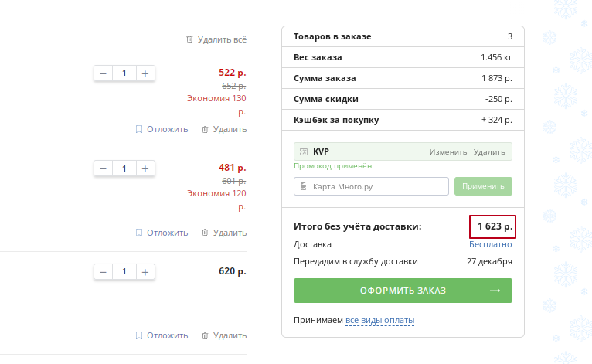This screenshot has height=364, width=592.
Task: Click the green 'Применить' button
Action: (x=483, y=186)
